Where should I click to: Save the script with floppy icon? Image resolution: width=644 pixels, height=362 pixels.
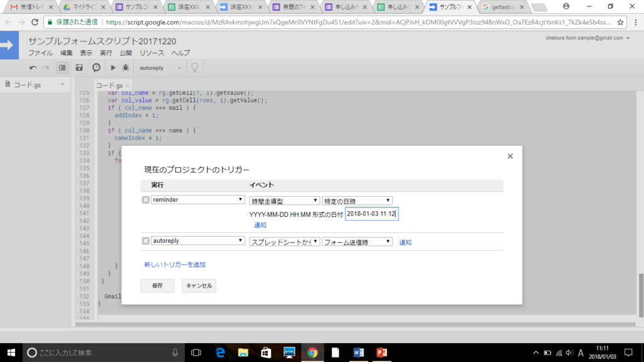79,68
